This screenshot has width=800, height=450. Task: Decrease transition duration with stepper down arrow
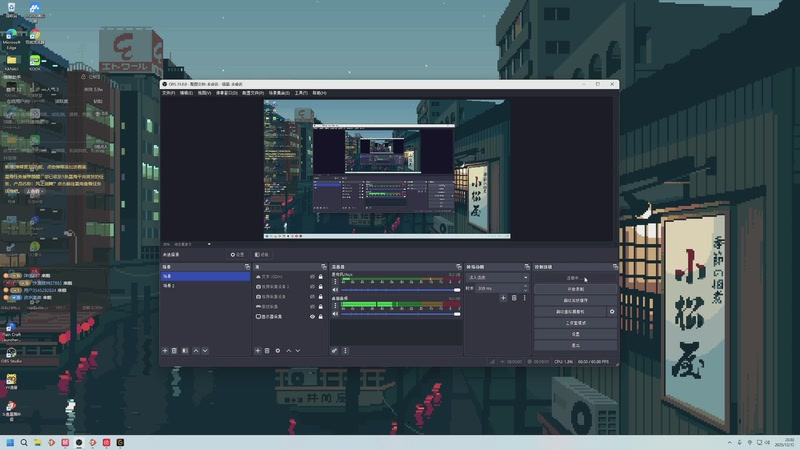click(526, 290)
